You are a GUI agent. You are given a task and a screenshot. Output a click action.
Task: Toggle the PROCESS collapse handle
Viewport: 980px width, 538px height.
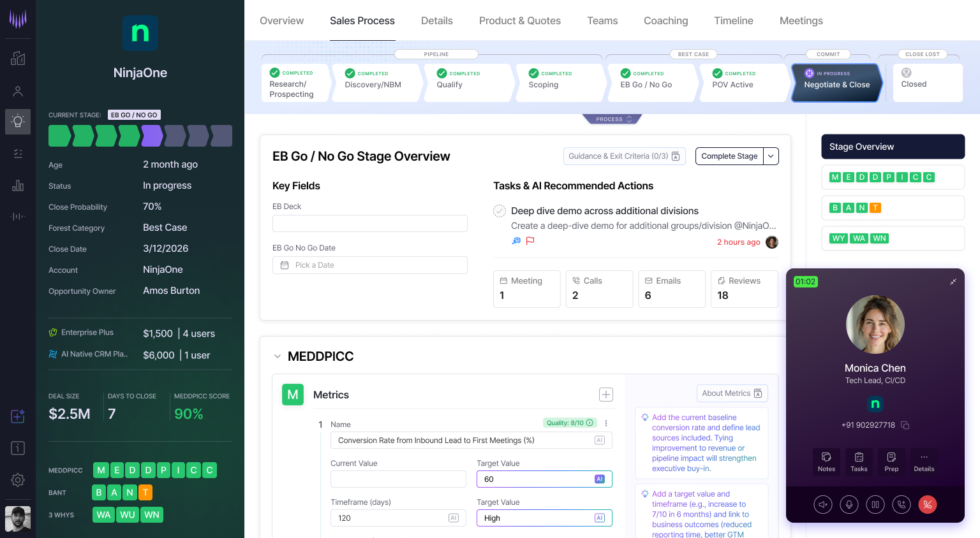pyautogui.click(x=612, y=119)
